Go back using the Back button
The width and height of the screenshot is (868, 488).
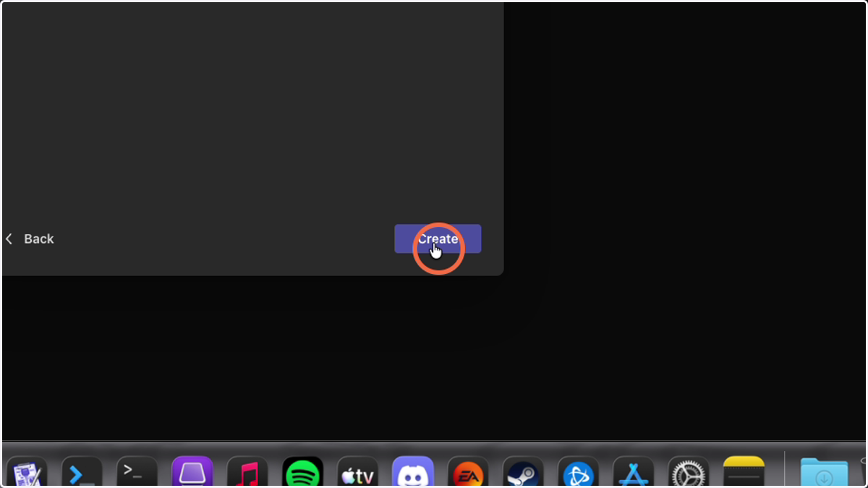30,239
